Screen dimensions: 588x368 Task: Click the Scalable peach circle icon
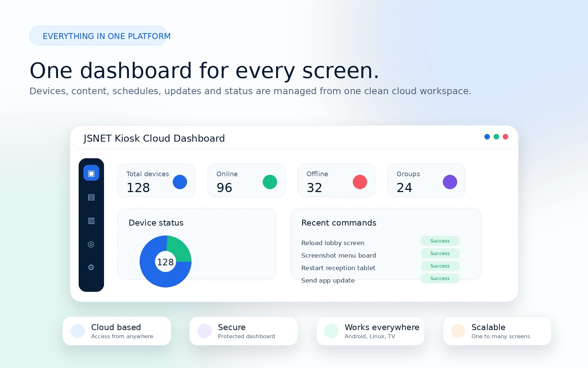(x=458, y=331)
